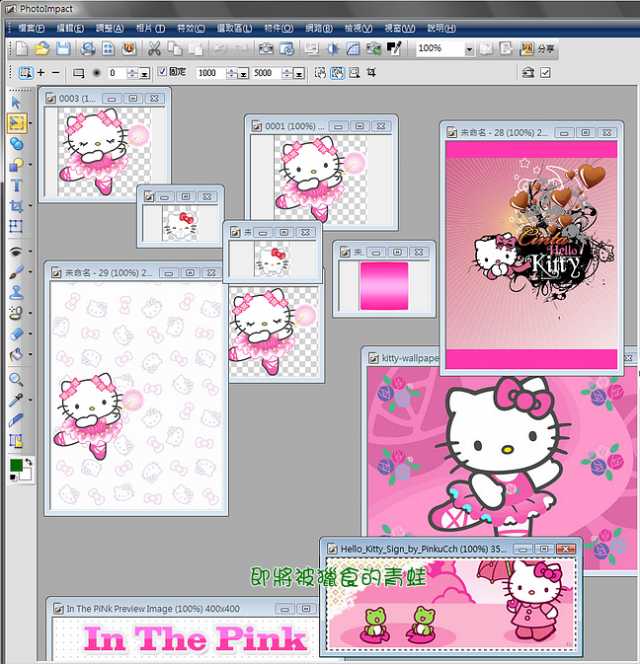Screen dimensions: 640x665
Task: Toggle the highlighted selection option icon
Action: click(338, 73)
